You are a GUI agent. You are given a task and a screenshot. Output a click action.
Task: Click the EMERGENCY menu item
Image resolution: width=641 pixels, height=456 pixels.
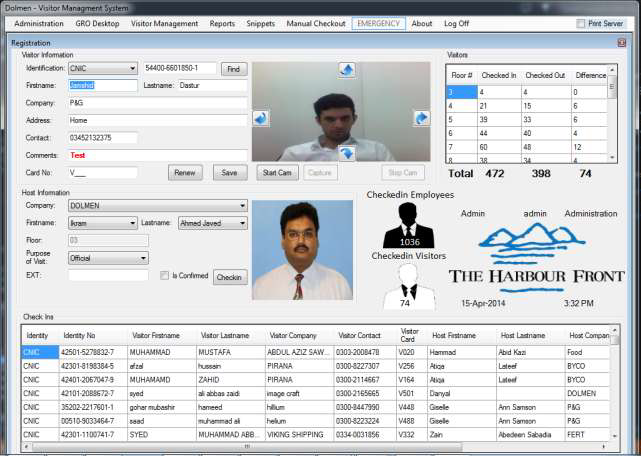click(379, 24)
